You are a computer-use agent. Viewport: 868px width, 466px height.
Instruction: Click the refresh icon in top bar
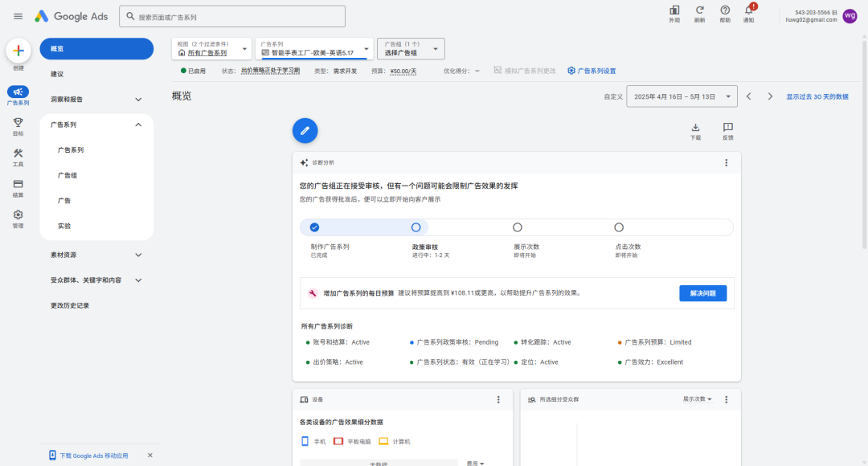699,10
